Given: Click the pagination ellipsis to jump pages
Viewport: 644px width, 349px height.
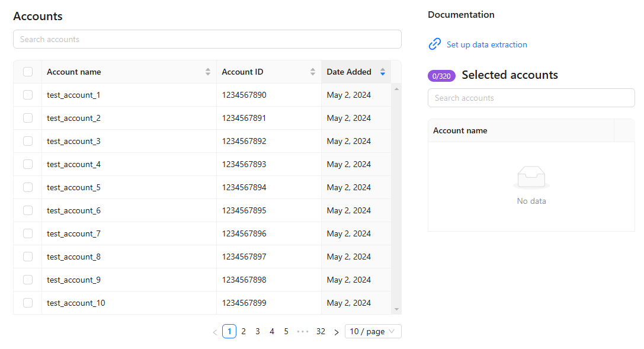Looking at the screenshot, I should (303, 331).
